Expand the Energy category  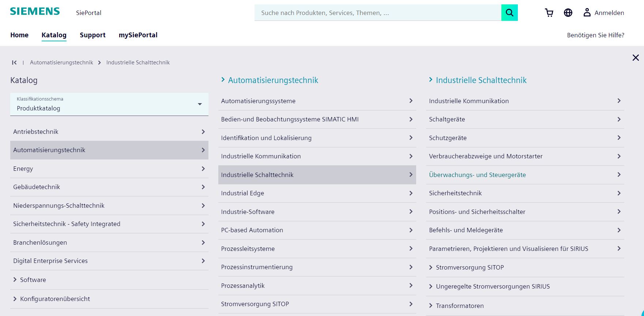(109, 169)
